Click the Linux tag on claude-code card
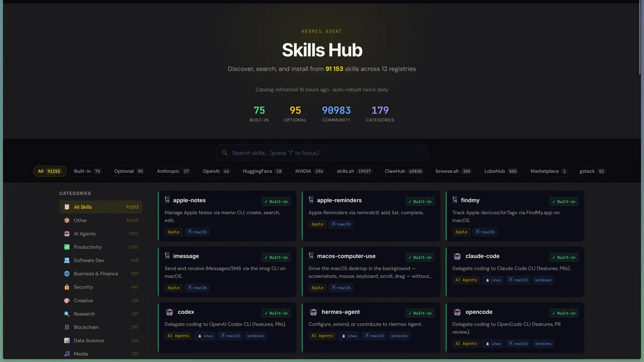 493,280
